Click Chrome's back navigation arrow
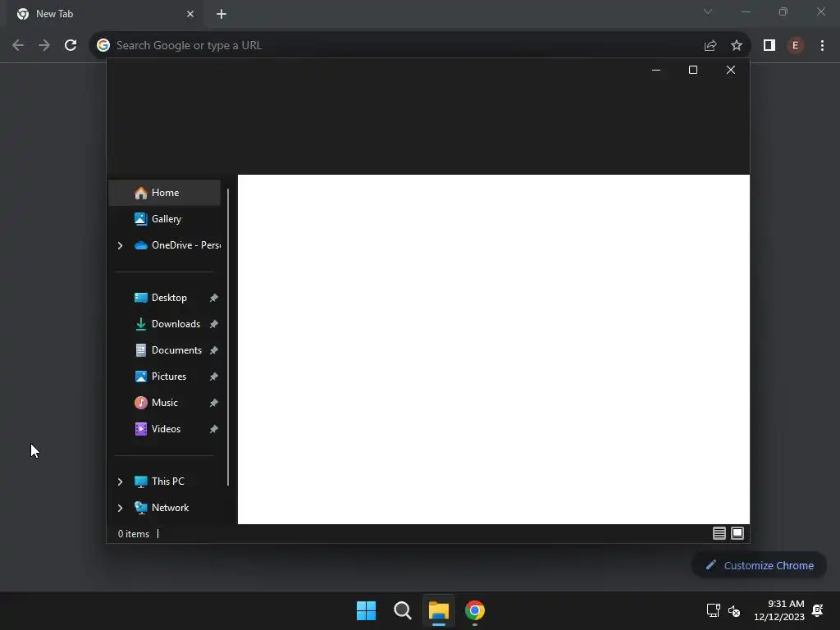The height and width of the screenshot is (630, 840). [x=18, y=46]
